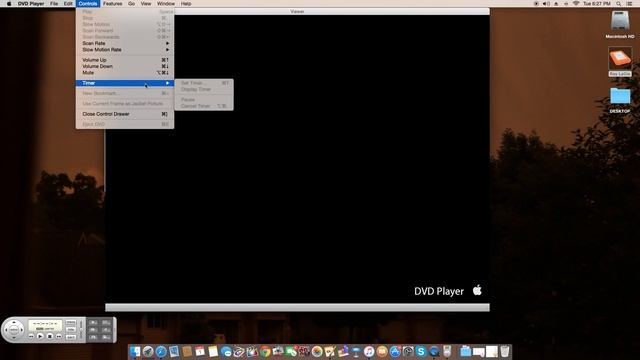
Task: Click bottom-right button in controller drawer
Action: (x=106, y=337)
